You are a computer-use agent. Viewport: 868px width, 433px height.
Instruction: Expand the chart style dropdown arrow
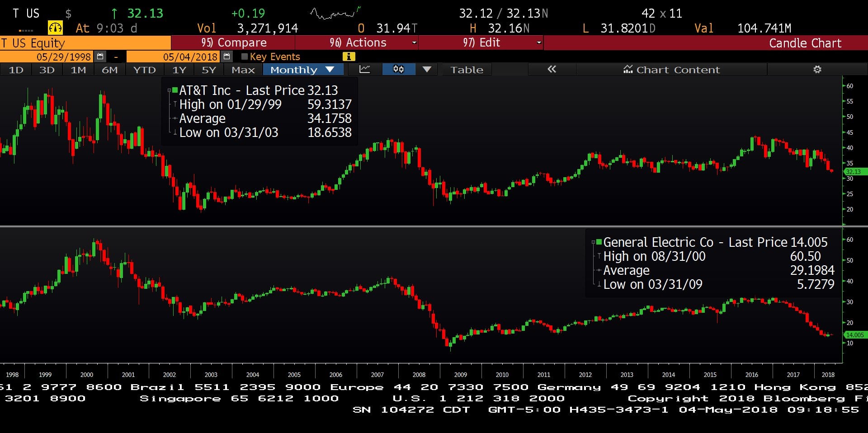coord(427,70)
